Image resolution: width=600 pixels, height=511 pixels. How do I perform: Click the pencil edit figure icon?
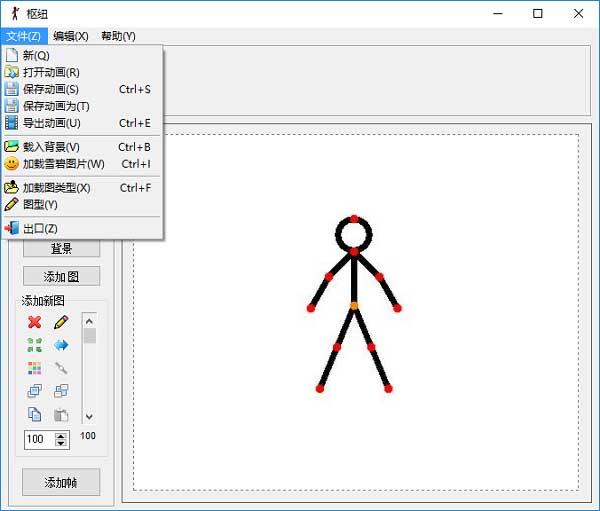(x=61, y=322)
